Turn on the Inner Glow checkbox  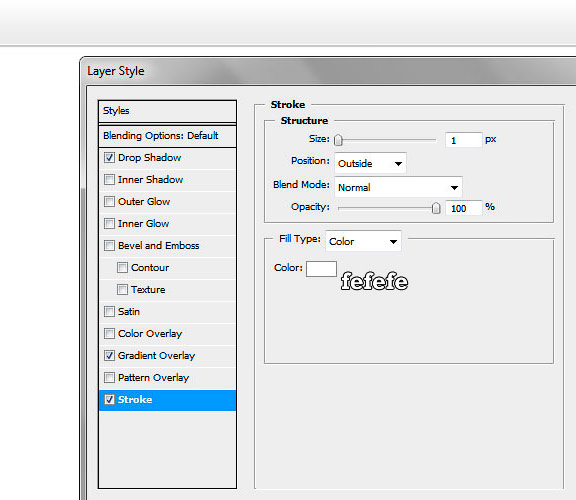click(x=109, y=224)
